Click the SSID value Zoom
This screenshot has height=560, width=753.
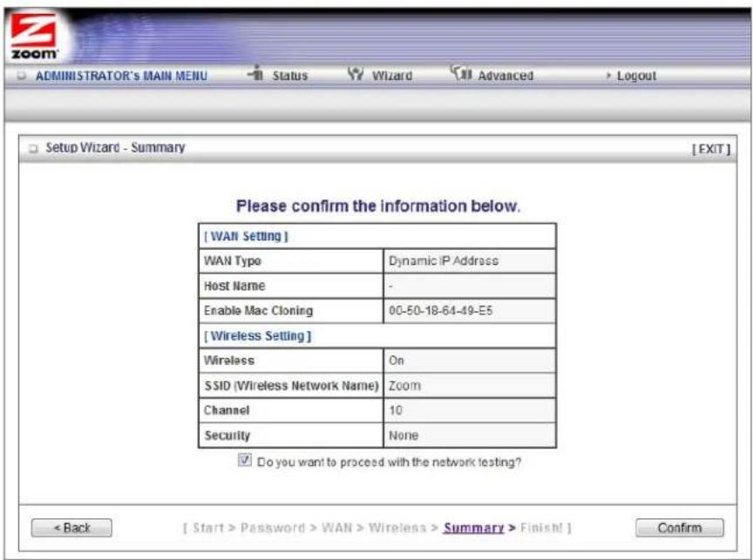[404, 385]
